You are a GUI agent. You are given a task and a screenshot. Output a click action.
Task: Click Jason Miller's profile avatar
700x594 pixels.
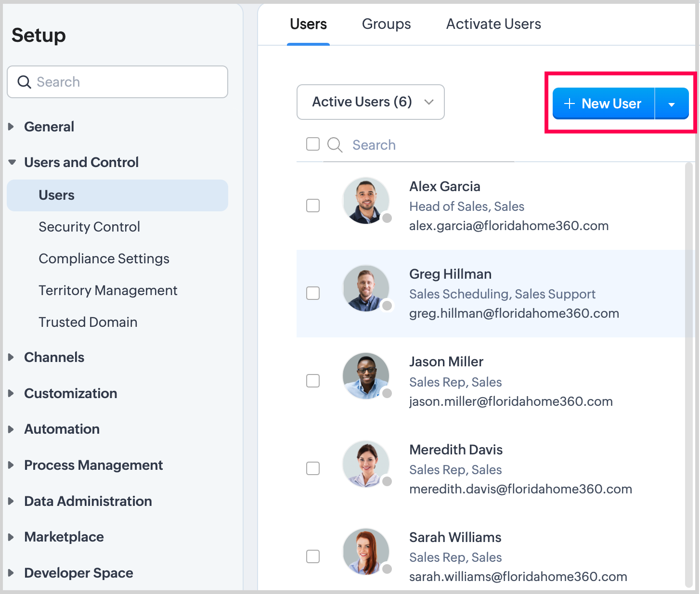[x=366, y=376]
